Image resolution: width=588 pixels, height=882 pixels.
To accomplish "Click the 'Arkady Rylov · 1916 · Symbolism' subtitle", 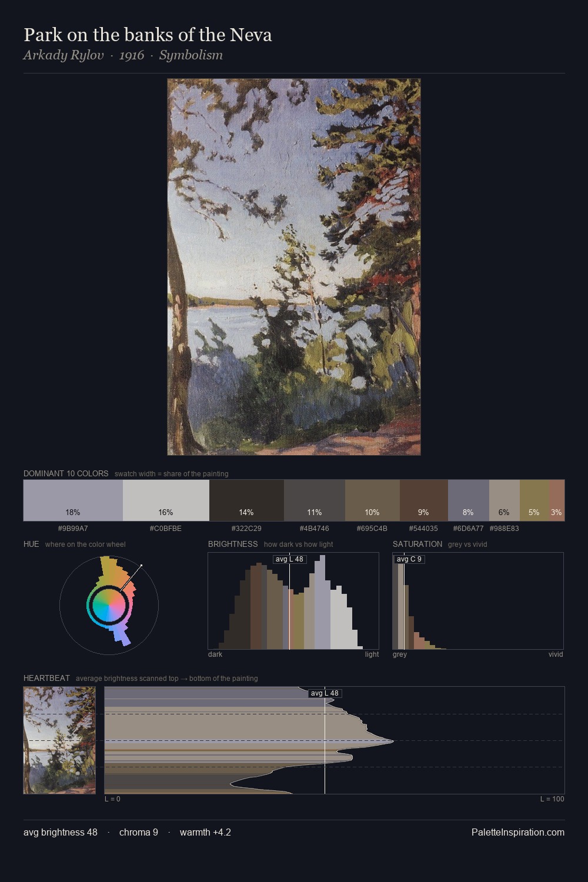I will tap(123, 55).
